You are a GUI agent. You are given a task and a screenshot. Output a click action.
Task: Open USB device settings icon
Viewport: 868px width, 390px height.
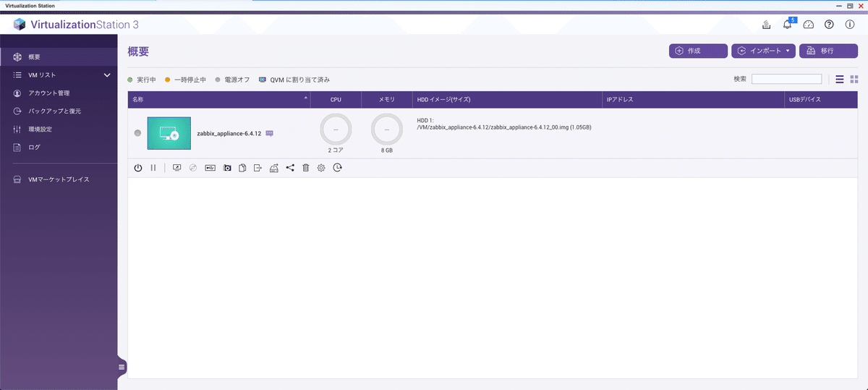pos(210,168)
